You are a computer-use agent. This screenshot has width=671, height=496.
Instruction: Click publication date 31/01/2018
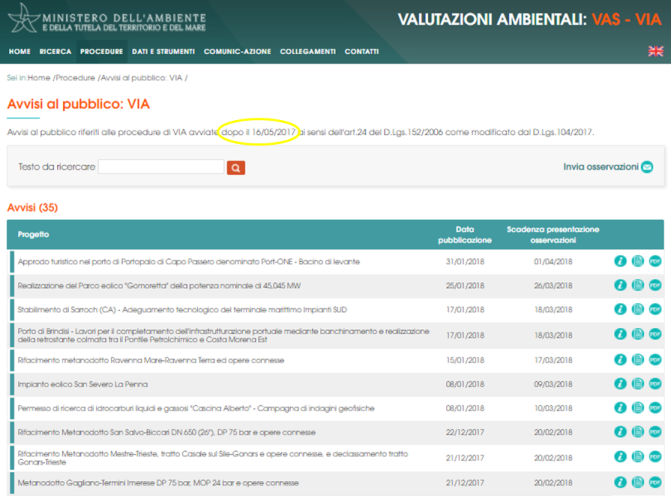click(x=465, y=261)
